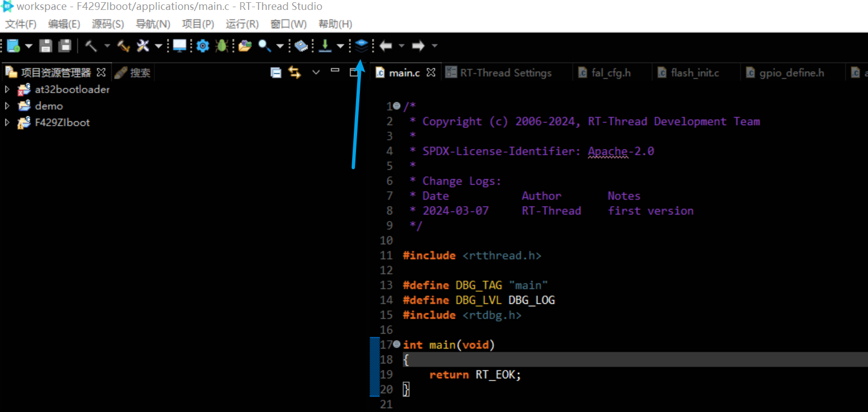Build project with the hammer icon
868x412 pixels.
(91, 46)
